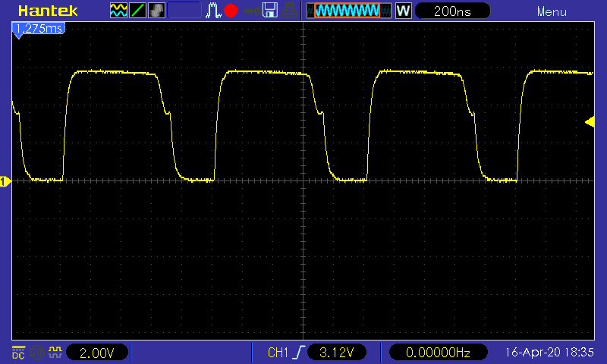Click the white pulse waveform icon
The image size is (607, 364).
pyautogui.click(x=213, y=11)
